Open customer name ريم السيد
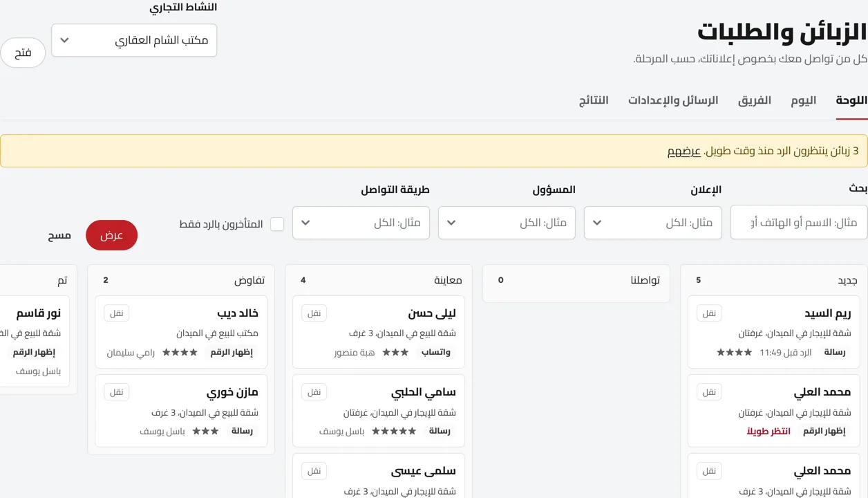The width and height of the screenshot is (868, 498). (828, 313)
